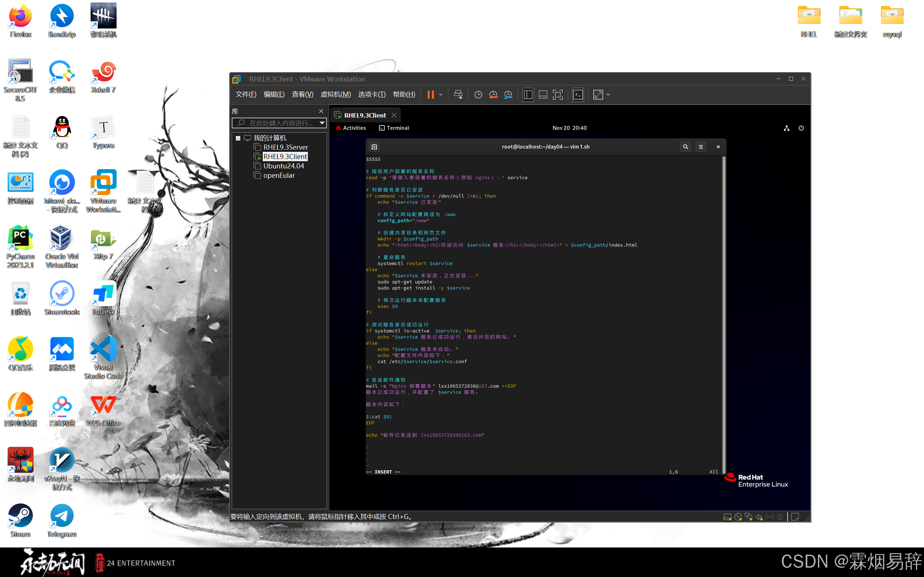
Task: Open dropdown arrow beside pause button
Action: 441,94
